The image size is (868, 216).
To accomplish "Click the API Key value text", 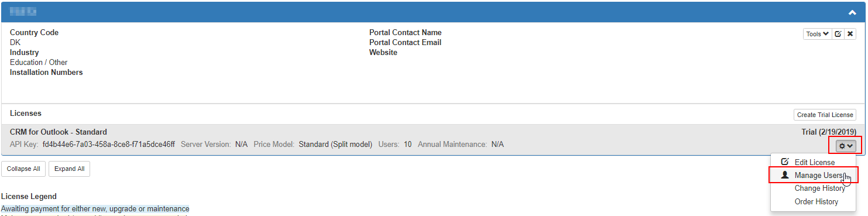I will pos(108,144).
